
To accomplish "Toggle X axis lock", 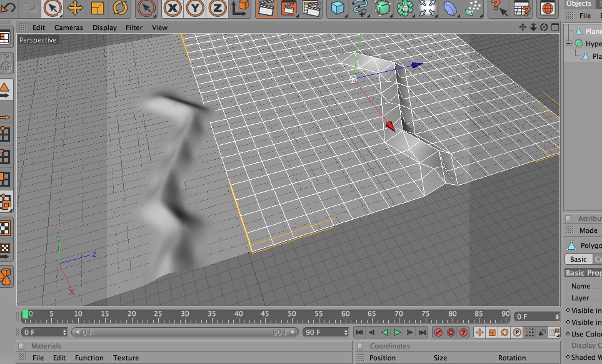I will [173, 8].
